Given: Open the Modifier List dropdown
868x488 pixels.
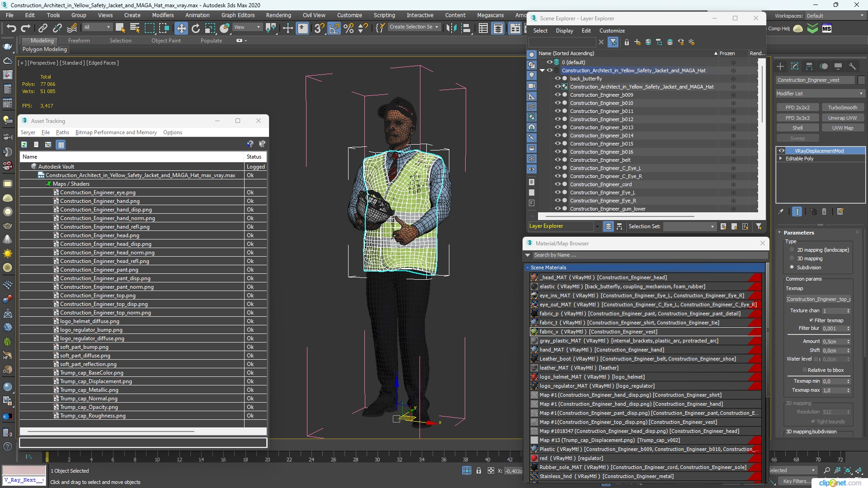Looking at the screenshot, I should click(x=820, y=94).
